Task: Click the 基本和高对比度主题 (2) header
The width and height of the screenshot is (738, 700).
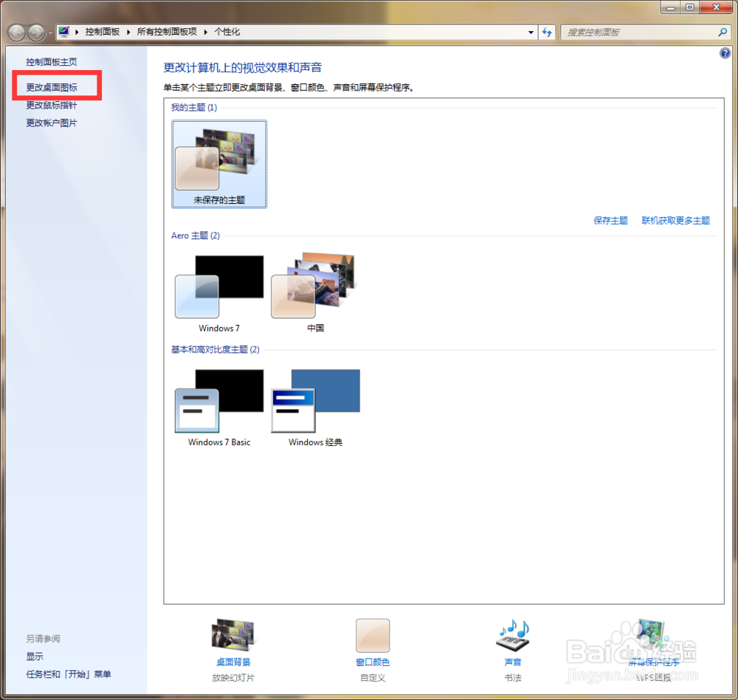Action: pyautogui.click(x=215, y=349)
